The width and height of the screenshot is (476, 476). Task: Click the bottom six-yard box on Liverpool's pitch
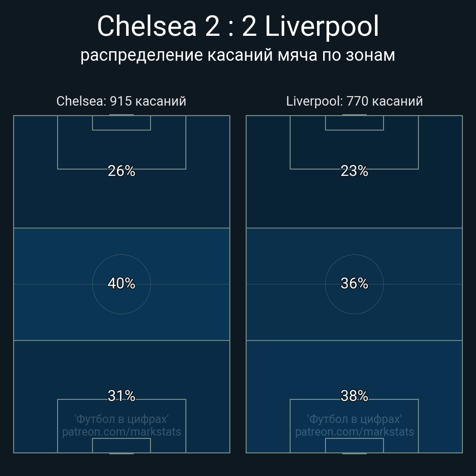click(x=354, y=445)
